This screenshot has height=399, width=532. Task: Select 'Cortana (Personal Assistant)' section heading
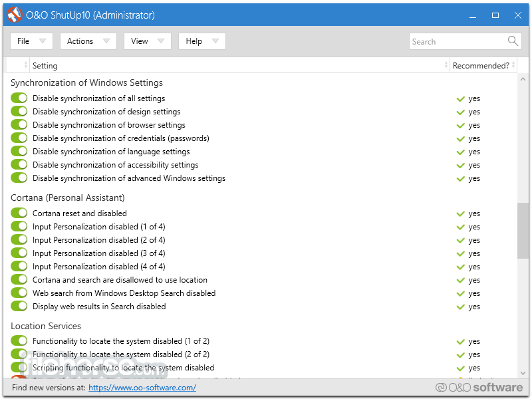pyautogui.click(x=68, y=198)
